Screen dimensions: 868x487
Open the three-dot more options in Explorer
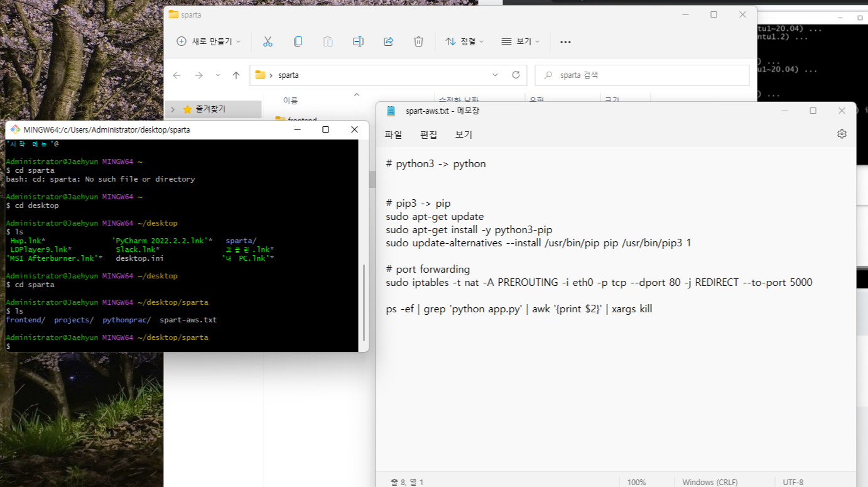[x=565, y=42]
